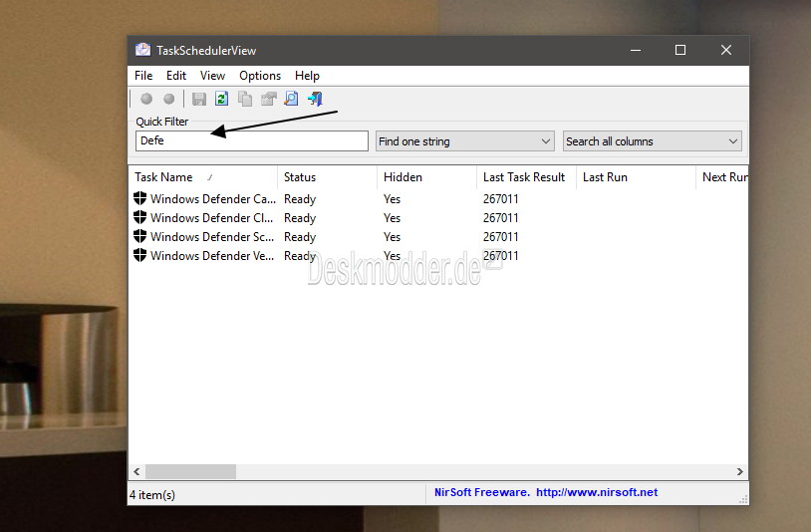Click the scroll right arrow

[x=739, y=471]
